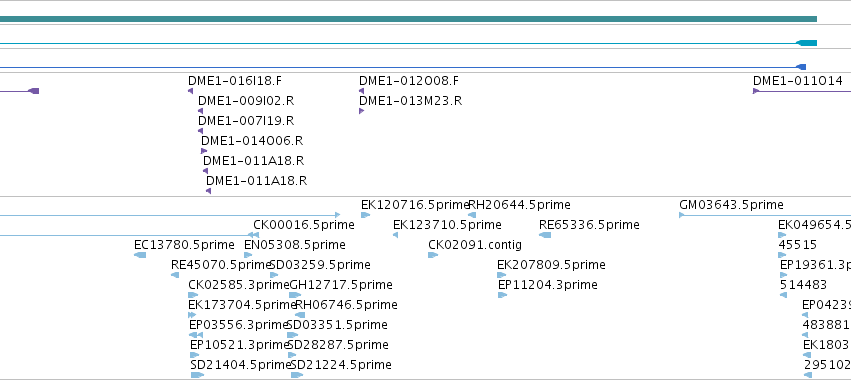Open details for DME1-007I19.R
The image size is (851, 380).
pyautogui.click(x=246, y=121)
